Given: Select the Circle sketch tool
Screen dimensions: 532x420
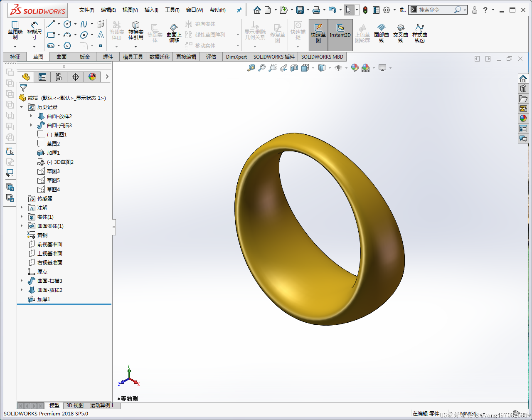Looking at the screenshot, I should click(68, 25).
